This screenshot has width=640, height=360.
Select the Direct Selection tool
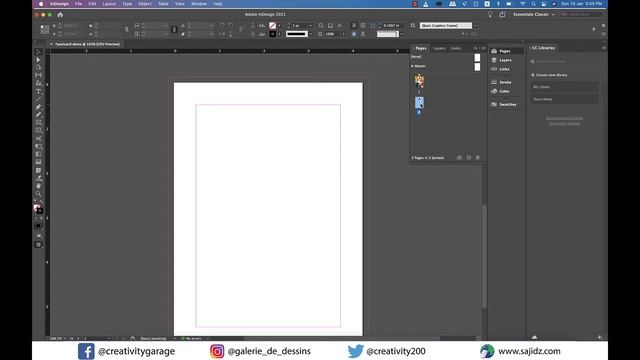[x=38, y=60]
